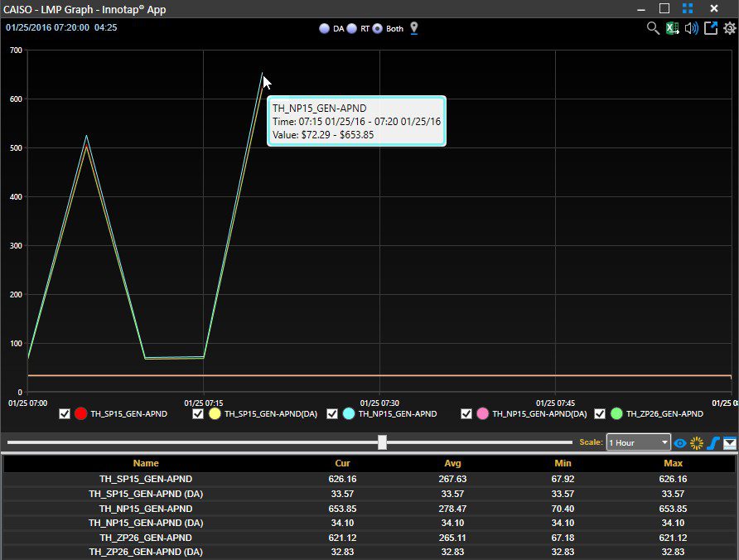Open the envelope email icon
739x560 pixels.
[730, 443]
